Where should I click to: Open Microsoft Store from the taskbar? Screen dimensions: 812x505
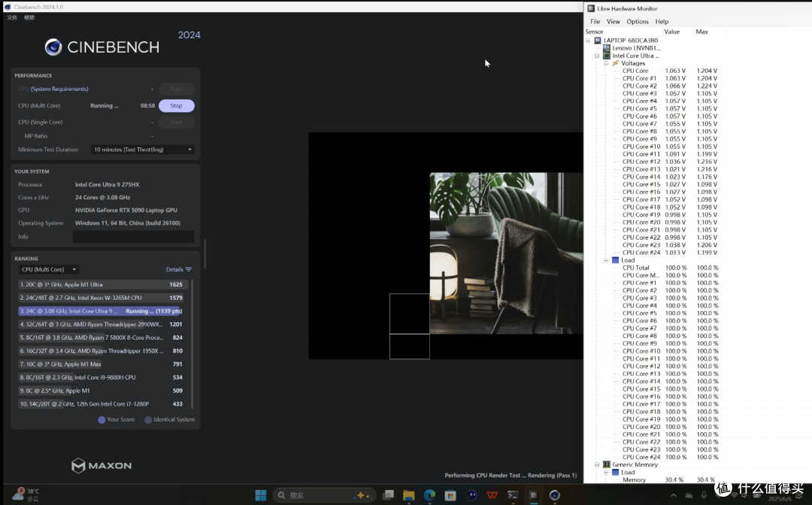click(450, 495)
